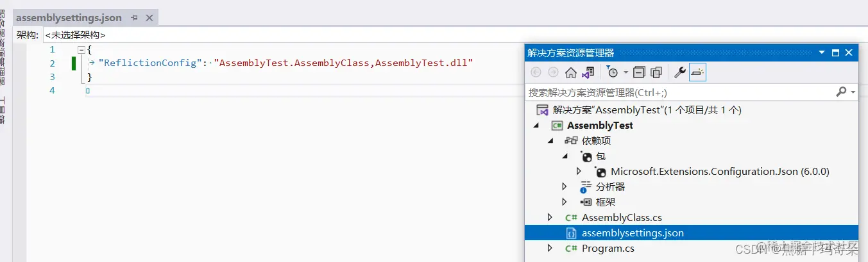Collapse the JSON object outlining toggle on line 1

pos(81,49)
